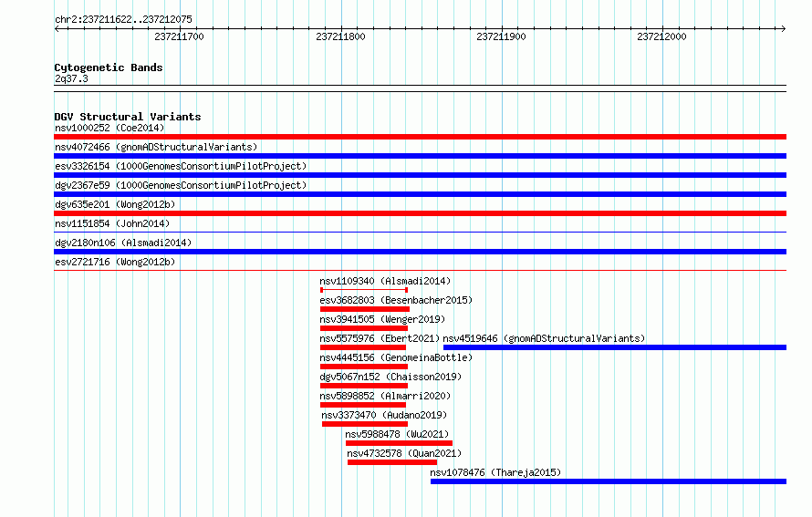Click the blue dgv2180n106 variant bar
This screenshot has height=517, width=812.
click(x=420, y=252)
